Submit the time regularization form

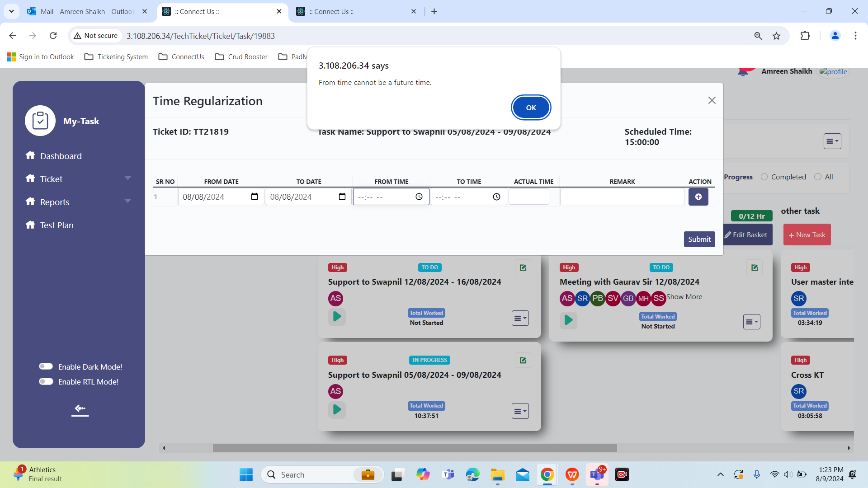coord(699,239)
